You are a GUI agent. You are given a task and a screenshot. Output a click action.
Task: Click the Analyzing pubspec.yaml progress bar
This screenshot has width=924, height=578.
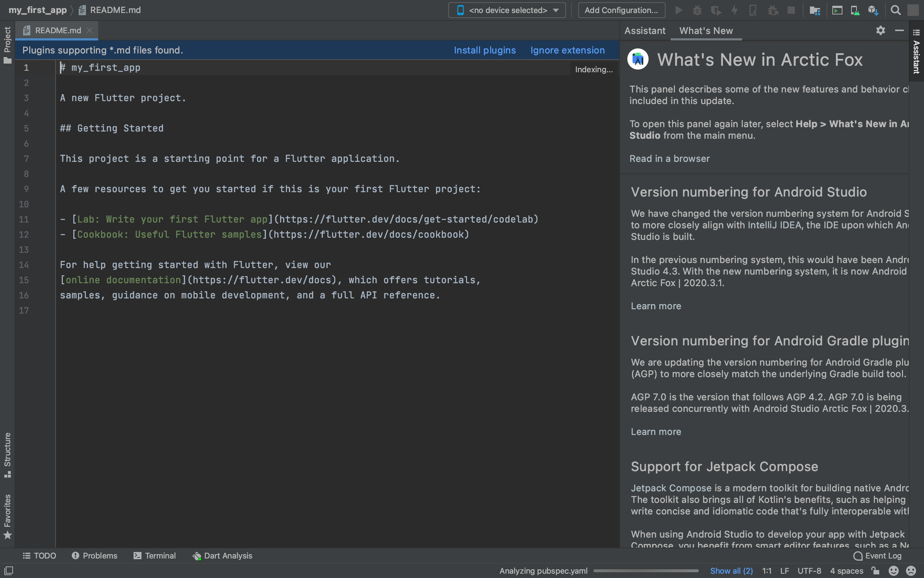coord(646,571)
